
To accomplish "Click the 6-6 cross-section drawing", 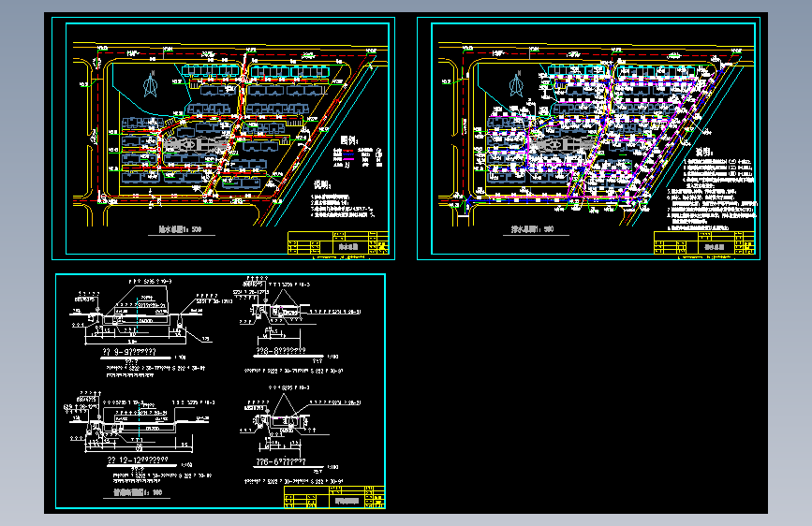I will pyautogui.click(x=301, y=422).
